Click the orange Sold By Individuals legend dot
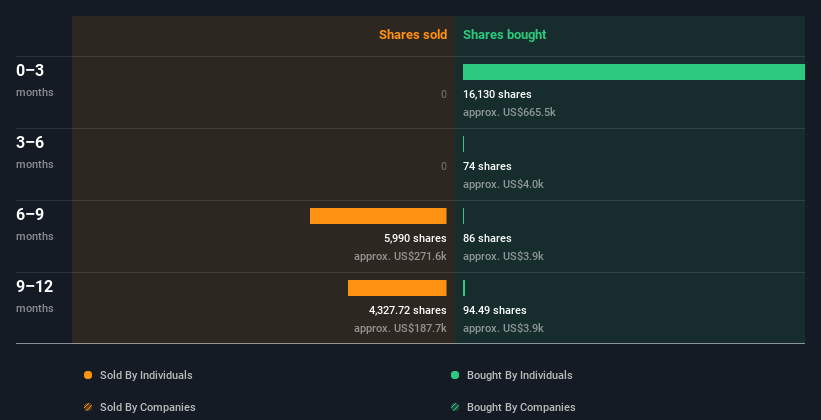The height and width of the screenshot is (420, 821). pos(88,375)
